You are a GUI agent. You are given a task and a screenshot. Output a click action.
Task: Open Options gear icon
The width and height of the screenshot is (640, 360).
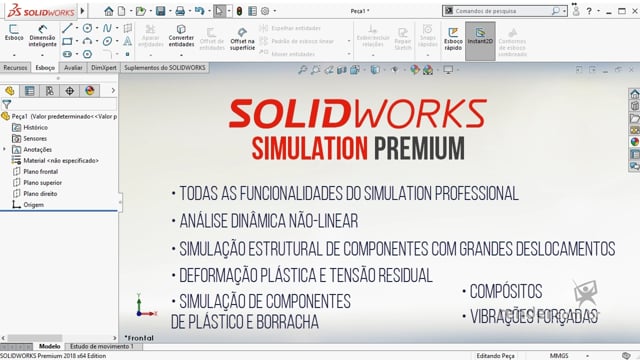(265, 11)
